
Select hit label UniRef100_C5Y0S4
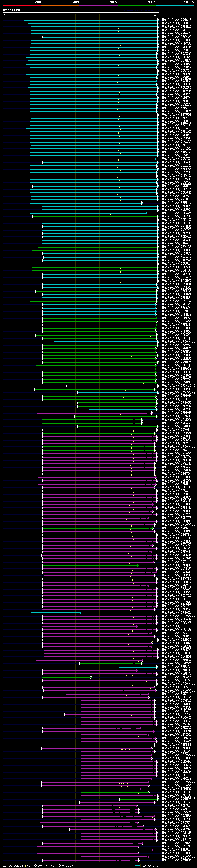177,430
